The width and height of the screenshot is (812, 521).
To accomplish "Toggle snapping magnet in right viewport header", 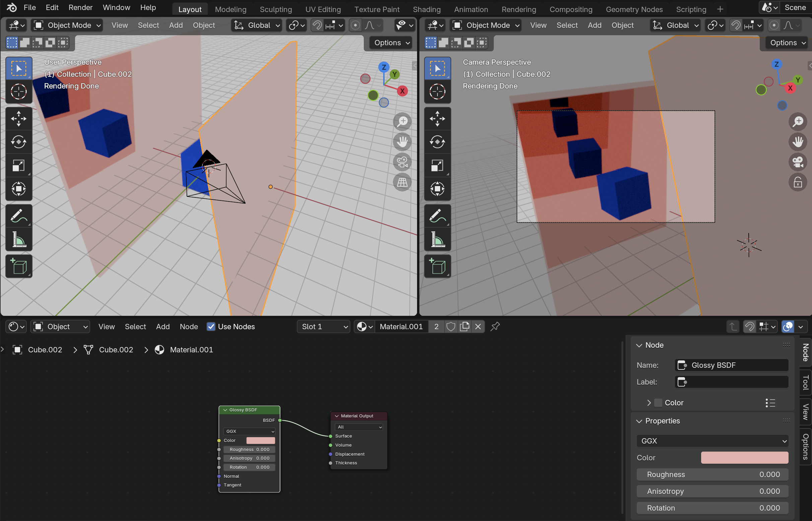I will coord(736,25).
